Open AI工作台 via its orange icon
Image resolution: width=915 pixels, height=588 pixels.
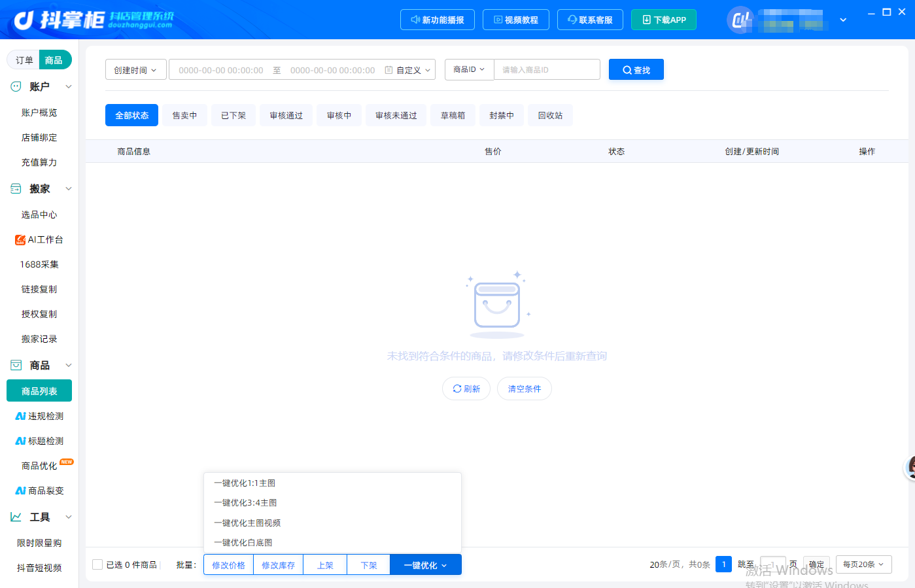coord(20,240)
